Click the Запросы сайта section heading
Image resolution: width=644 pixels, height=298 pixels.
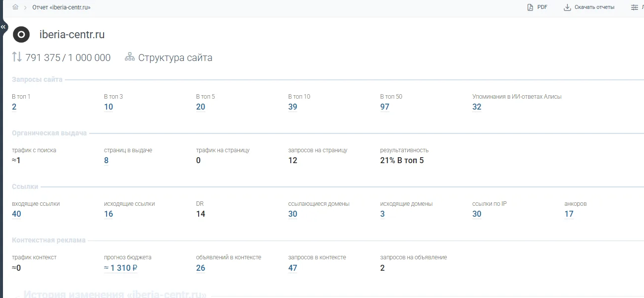[37, 79]
